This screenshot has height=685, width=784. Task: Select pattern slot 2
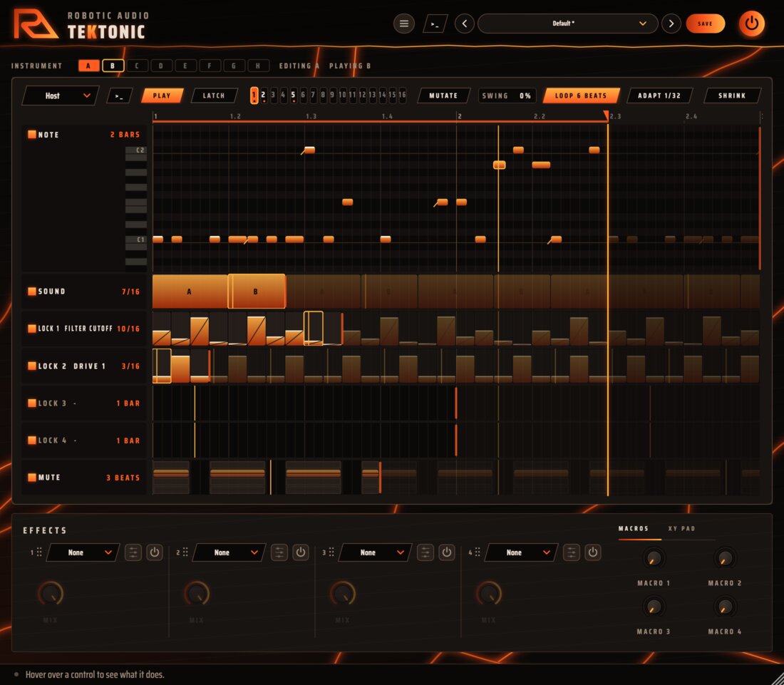264,95
